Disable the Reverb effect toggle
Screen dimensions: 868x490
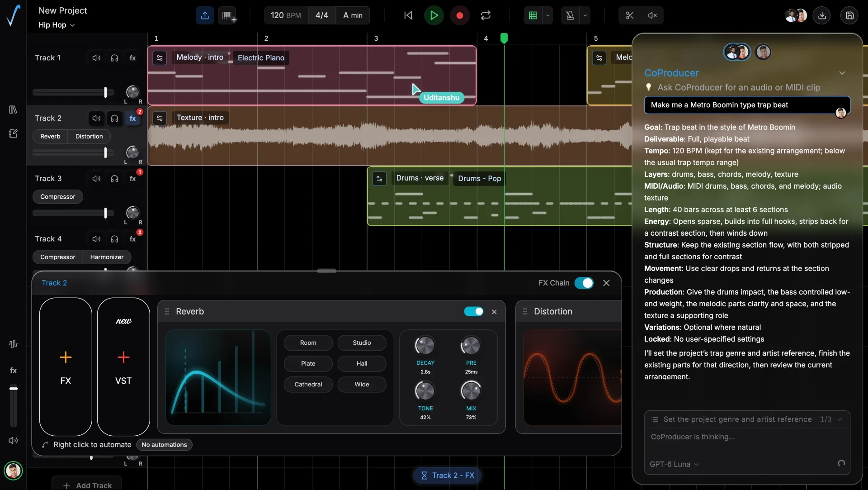tap(474, 311)
